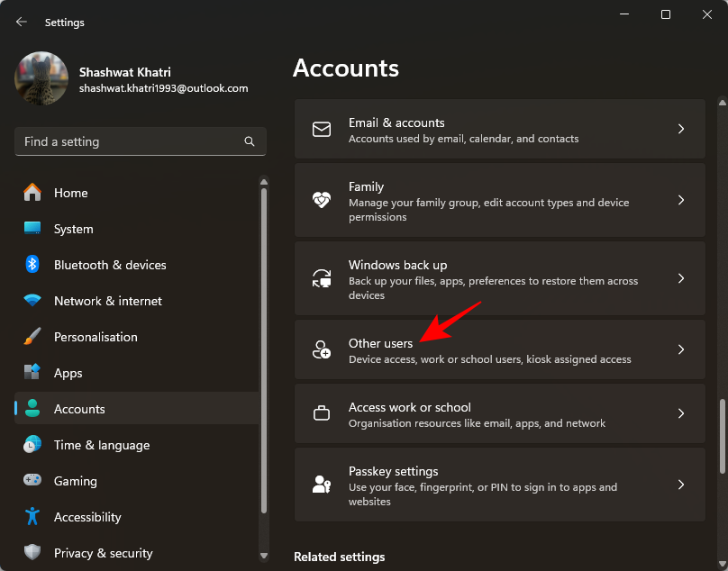
Task: Go to Time & language settings
Action: (101, 445)
